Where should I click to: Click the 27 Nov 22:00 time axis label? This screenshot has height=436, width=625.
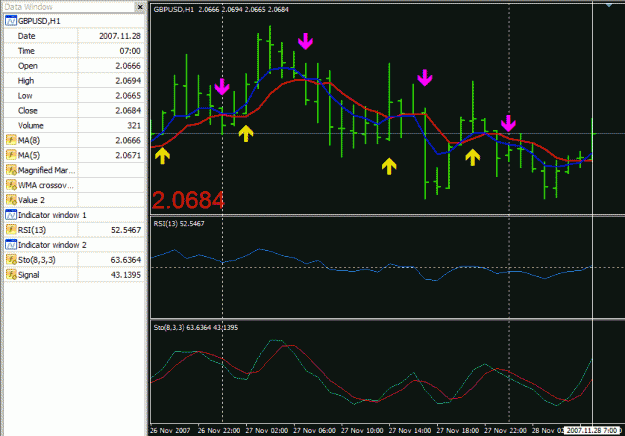[505, 430]
